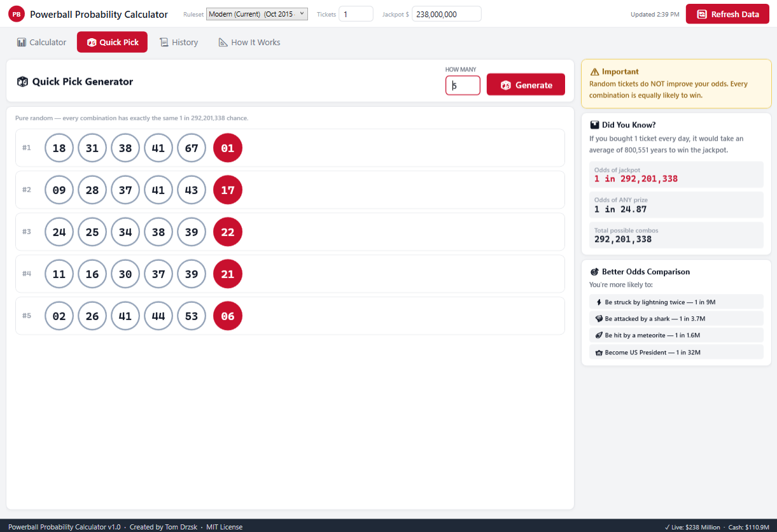The image size is (777, 532).
Task: Click the crown icon beside Become US President
Action: (x=599, y=353)
